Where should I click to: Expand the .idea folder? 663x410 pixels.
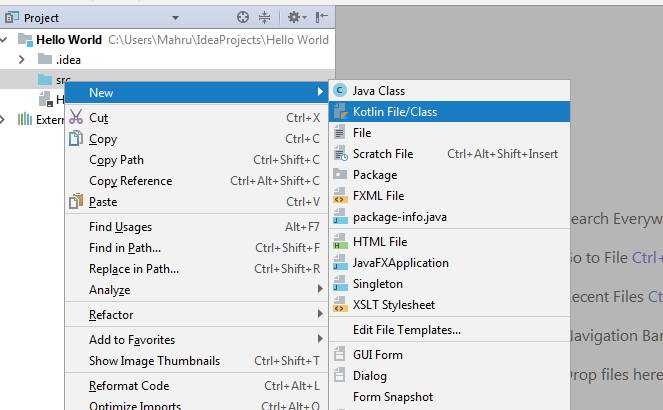[x=21, y=60]
